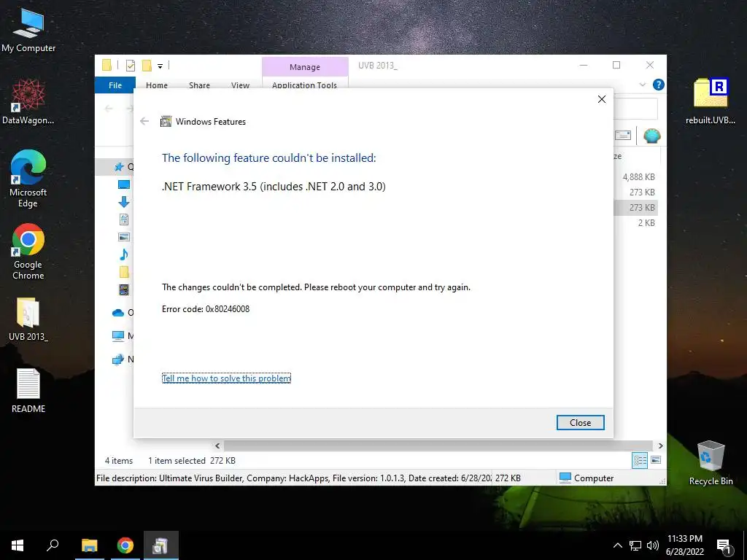Show hidden system tray icons
The height and width of the screenshot is (560, 747).
pyautogui.click(x=617, y=545)
